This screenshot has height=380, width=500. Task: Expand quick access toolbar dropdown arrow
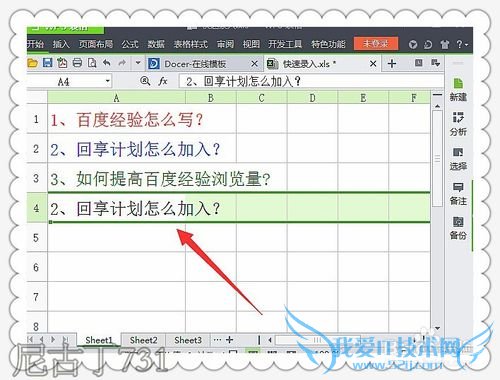coord(138,63)
